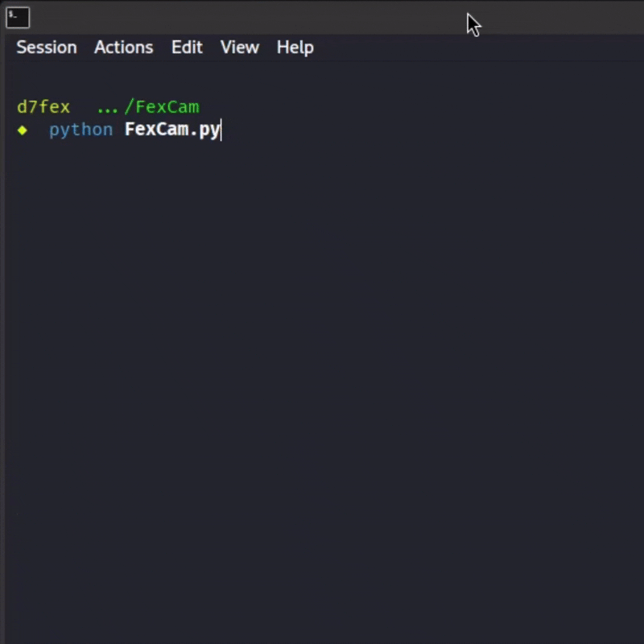The height and width of the screenshot is (644, 644).
Task: Click the 'python' command text
Action: [81, 130]
